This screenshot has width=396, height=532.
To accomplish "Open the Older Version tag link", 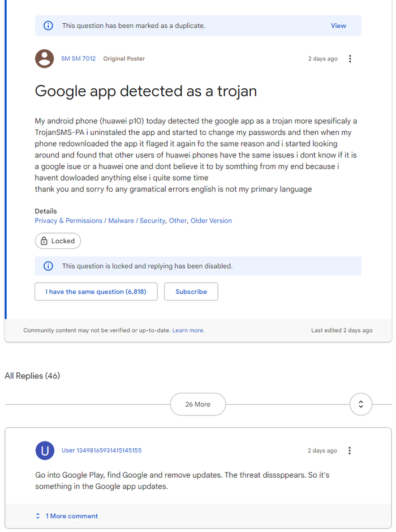I will pyautogui.click(x=211, y=221).
